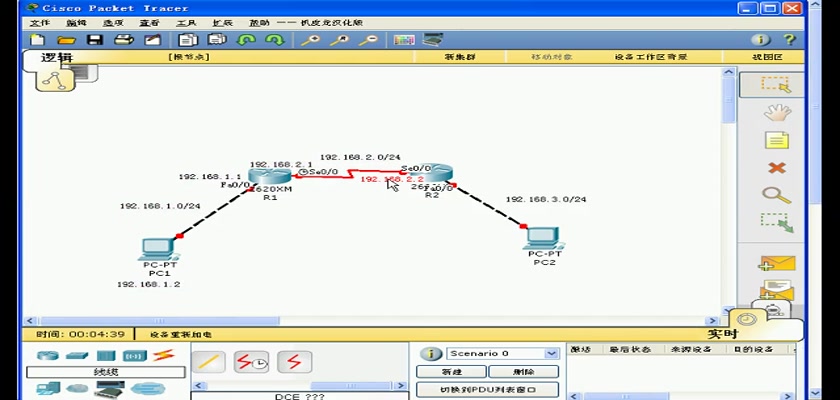The image size is (840, 400).
Task: Choose the Routers device category
Action: pos(48,355)
